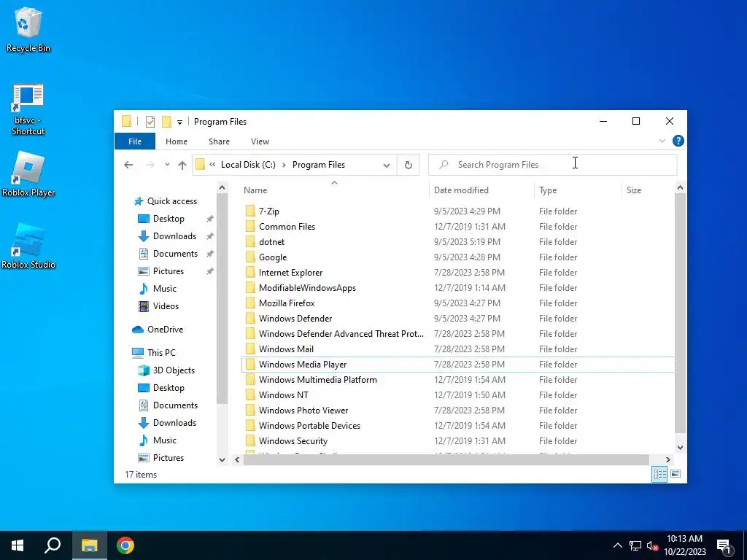Viewport: 747px width, 560px height.
Task: Open taskbar Search
Action: [x=53, y=545]
